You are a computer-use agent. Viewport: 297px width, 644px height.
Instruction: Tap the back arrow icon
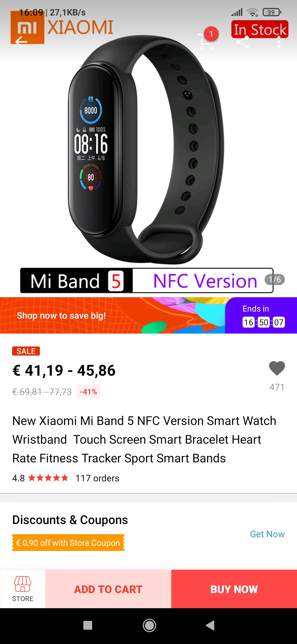pyautogui.click(x=21, y=42)
